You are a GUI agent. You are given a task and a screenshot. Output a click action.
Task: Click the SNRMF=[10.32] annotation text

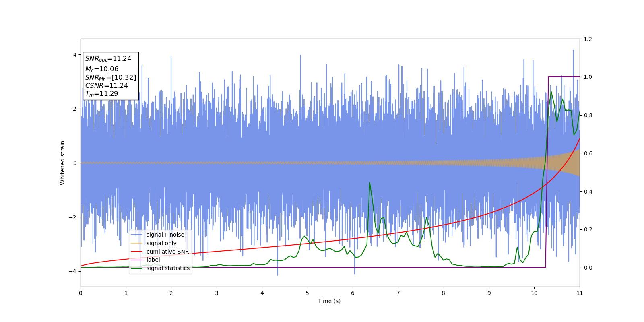[111, 78]
